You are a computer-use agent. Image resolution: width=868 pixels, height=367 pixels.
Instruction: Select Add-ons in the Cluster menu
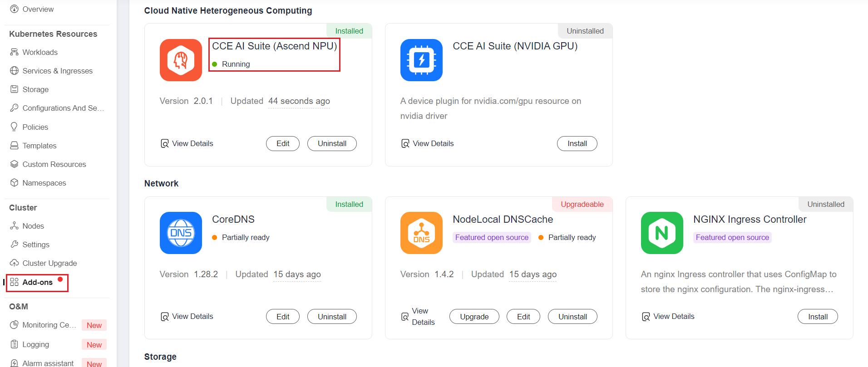coord(37,282)
